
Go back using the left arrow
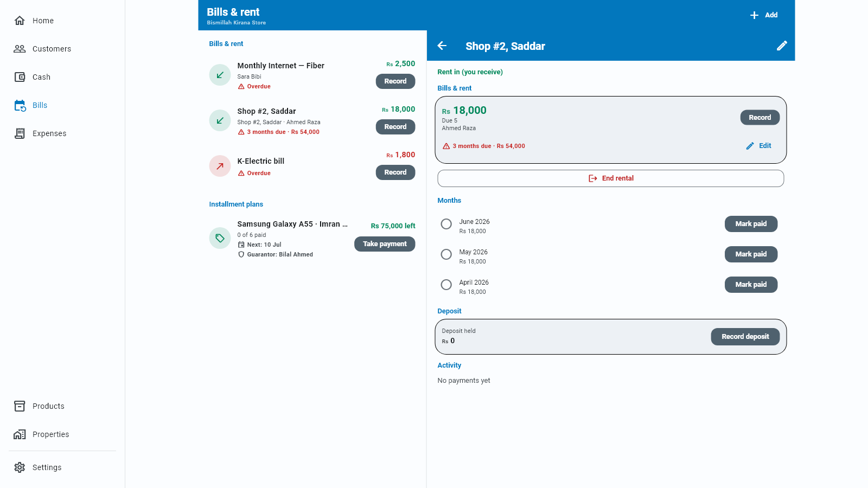click(442, 46)
